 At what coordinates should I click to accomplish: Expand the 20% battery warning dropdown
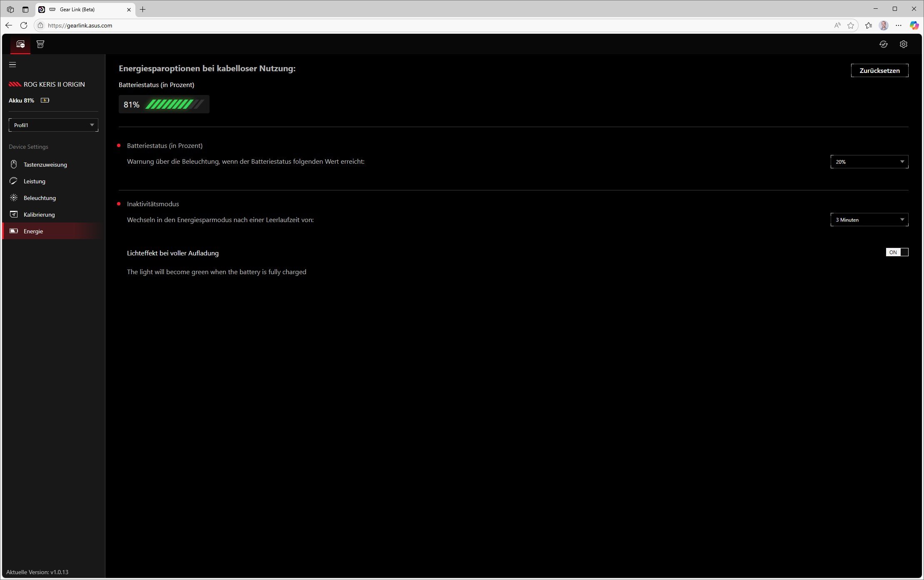[x=869, y=162]
